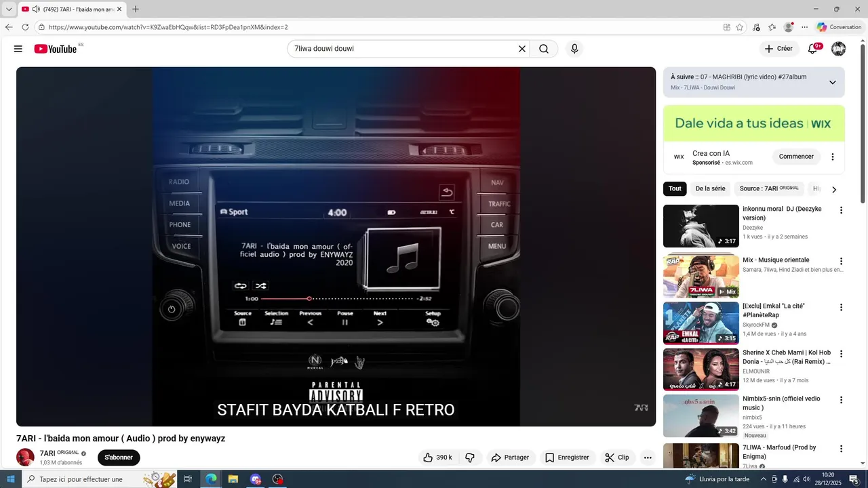
Task: Run the search using the magnifier button
Action: [544, 49]
